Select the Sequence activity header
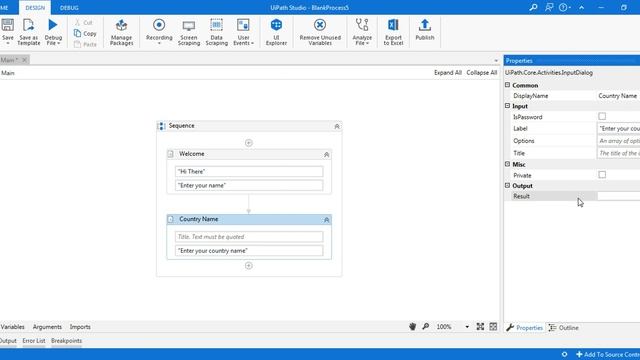The height and width of the screenshot is (360, 640). coord(249,126)
